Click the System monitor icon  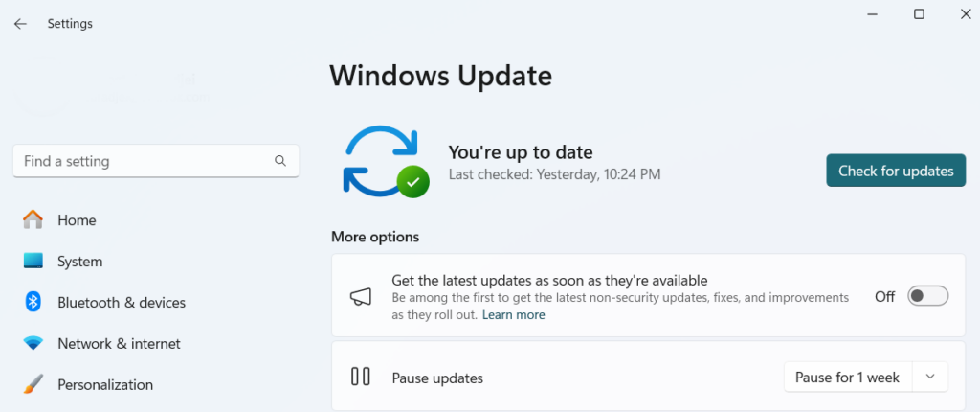(x=33, y=262)
